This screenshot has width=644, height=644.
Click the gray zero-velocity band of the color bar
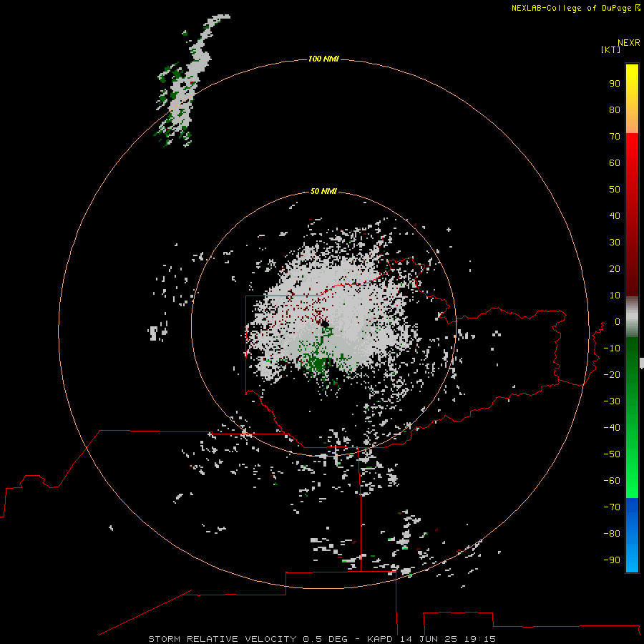pos(632,317)
